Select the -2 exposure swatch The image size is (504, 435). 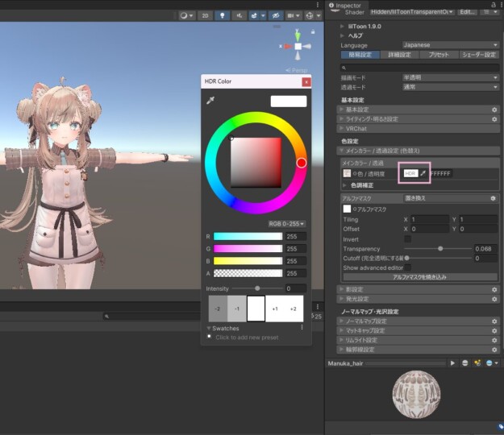[218, 309]
